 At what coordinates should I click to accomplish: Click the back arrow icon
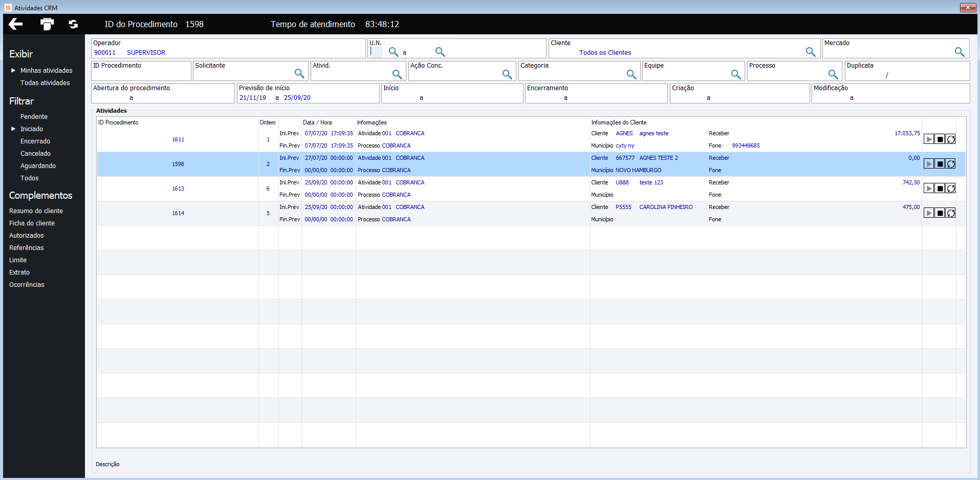coord(16,24)
